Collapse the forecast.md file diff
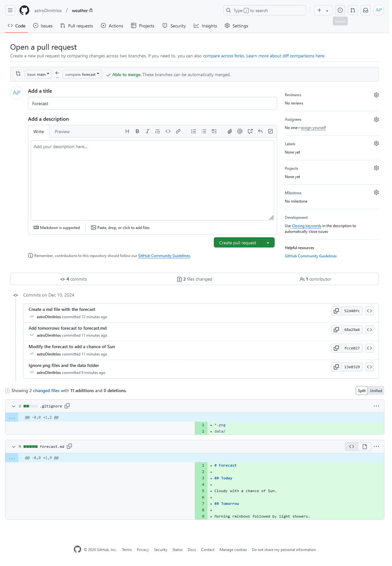Viewport: 392px width, 566px height. click(x=14, y=447)
